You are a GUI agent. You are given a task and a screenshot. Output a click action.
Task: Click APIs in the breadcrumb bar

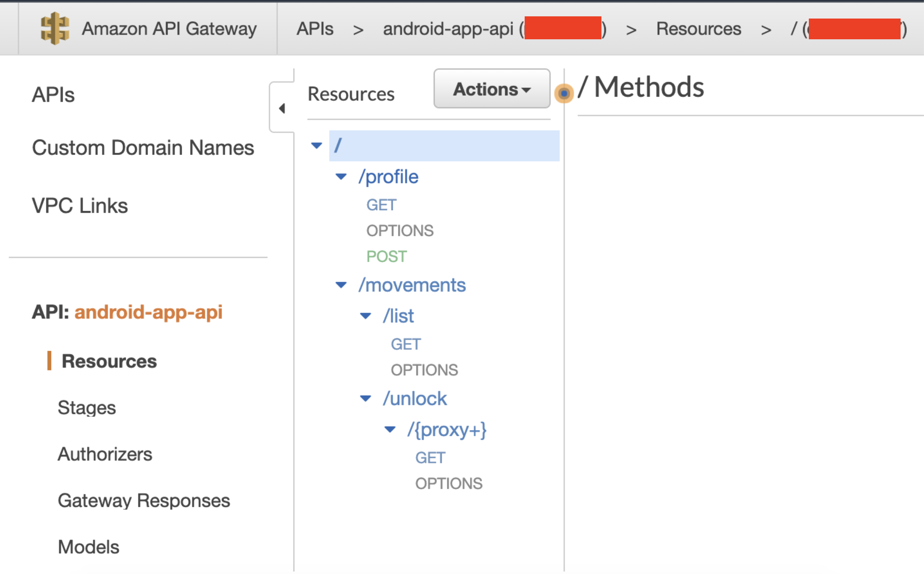tap(315, 29)
